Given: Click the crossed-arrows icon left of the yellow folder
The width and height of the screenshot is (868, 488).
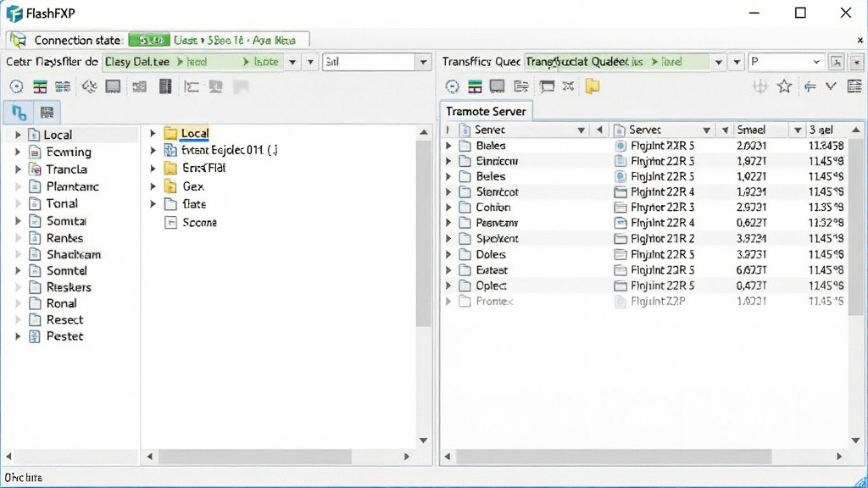Looking at the screenshot, I should tap(569, 86).
